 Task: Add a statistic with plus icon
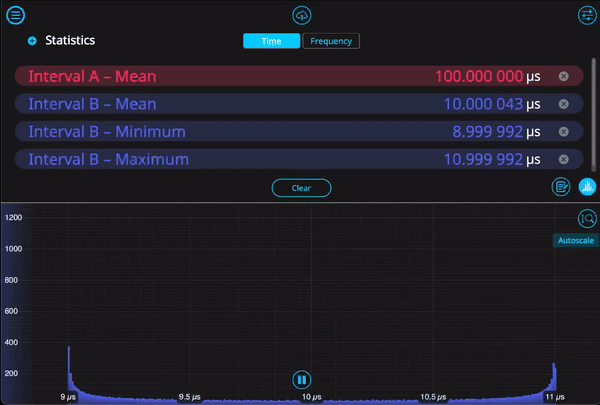32,41
